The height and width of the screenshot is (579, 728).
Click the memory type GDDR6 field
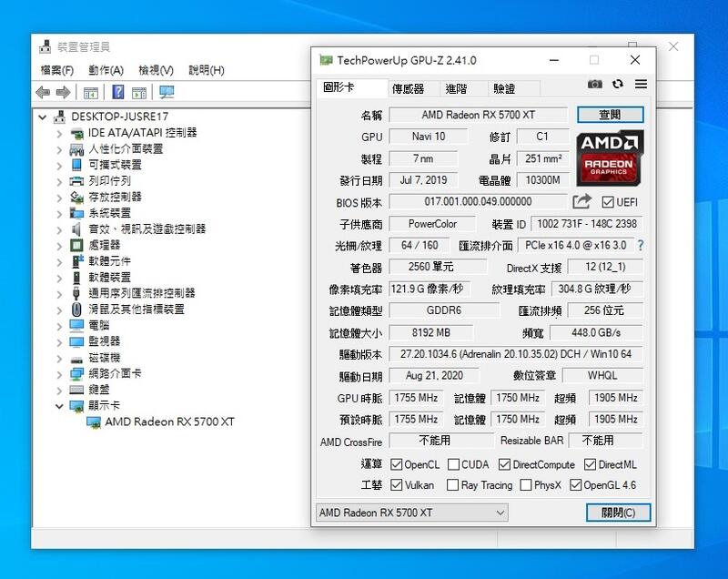point(444,310)
